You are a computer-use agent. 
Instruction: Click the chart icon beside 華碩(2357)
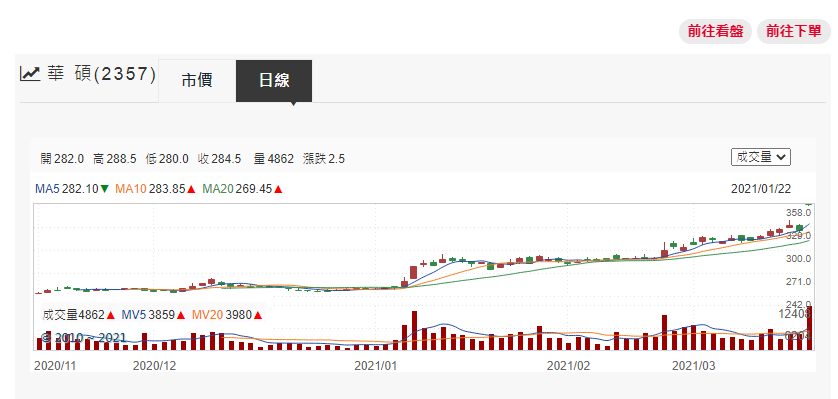point(30,74)
